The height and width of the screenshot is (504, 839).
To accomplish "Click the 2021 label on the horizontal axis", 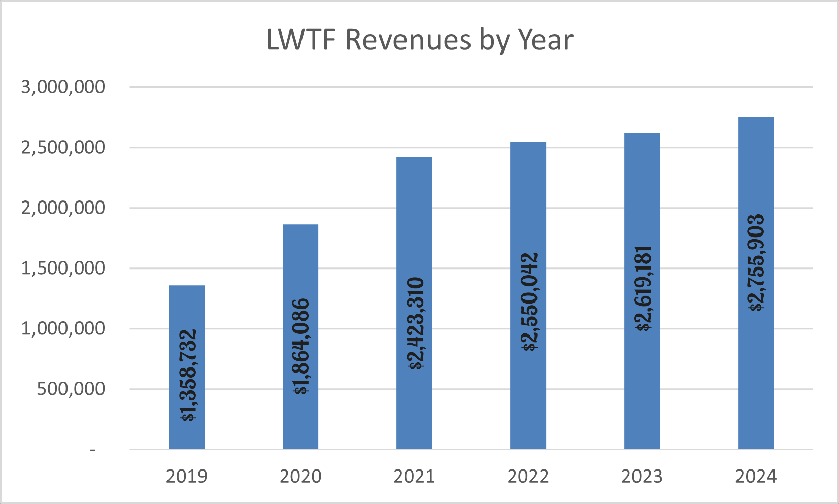I will coord(414,477).
